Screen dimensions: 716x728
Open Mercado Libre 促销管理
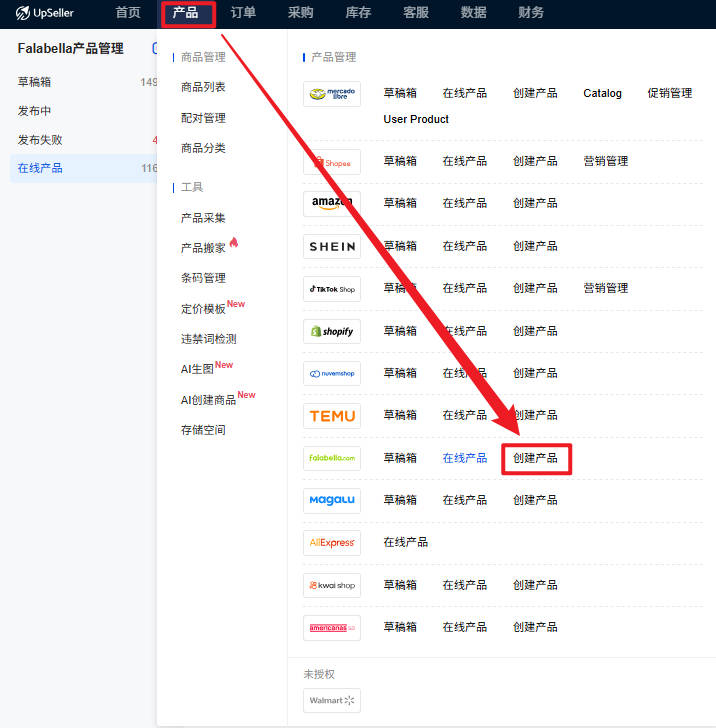click(x=670, y=93)
